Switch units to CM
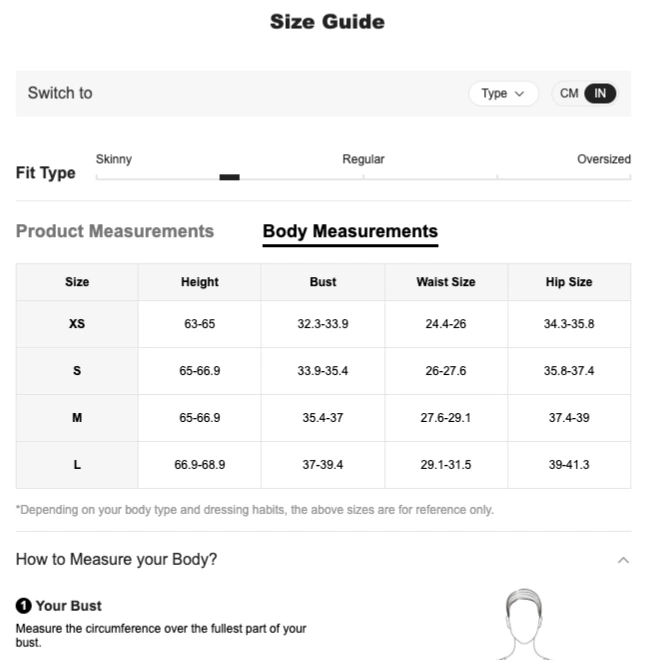The height and width of the screenshot is (660, 661). [569, 93]
